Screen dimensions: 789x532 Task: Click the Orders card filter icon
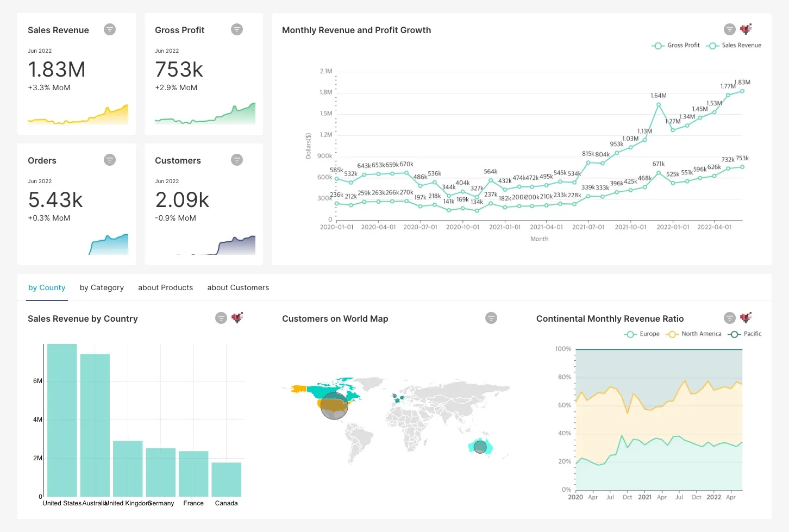pos(110,160)
